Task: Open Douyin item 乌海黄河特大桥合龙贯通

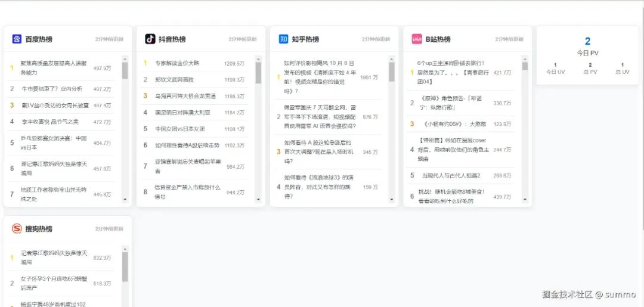Action: (x=185, y=96)
